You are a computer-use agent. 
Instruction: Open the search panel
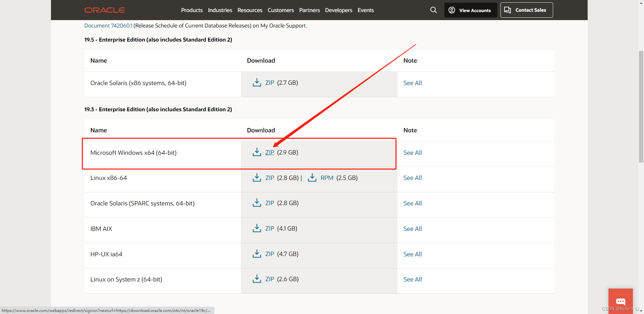point(433,10)
